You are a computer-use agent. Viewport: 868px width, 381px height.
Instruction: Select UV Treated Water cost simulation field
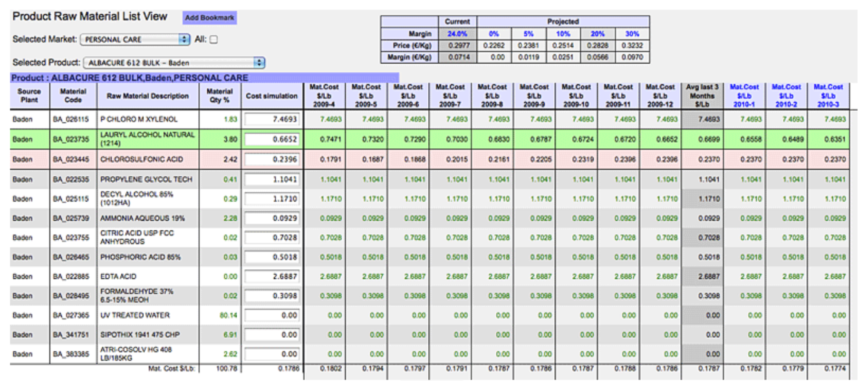(x=272, y=315)
